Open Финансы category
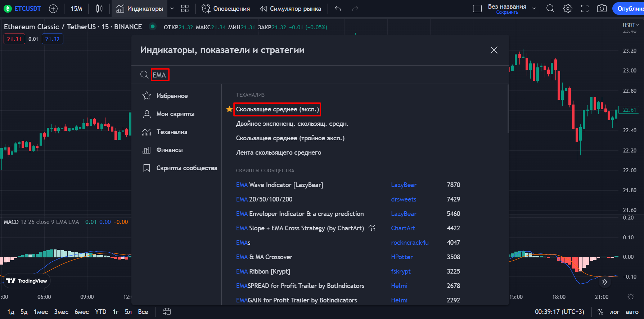Image resolution: width=644 pixels, height=319 pixels. [x=170, y=150]
